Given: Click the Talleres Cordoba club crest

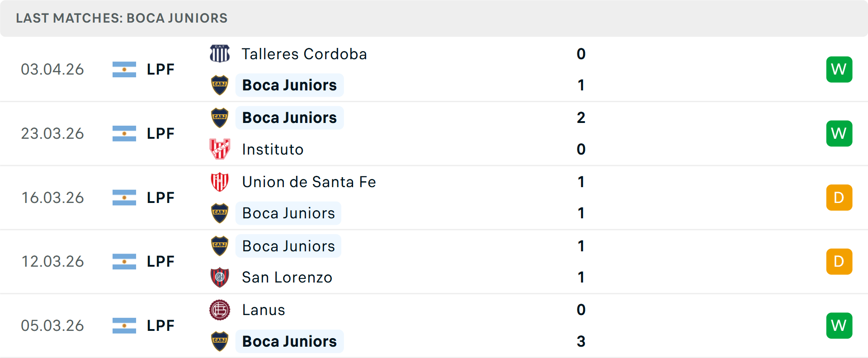Looking at the screenshot, I should pyautogui.click(x=220, y=54).
